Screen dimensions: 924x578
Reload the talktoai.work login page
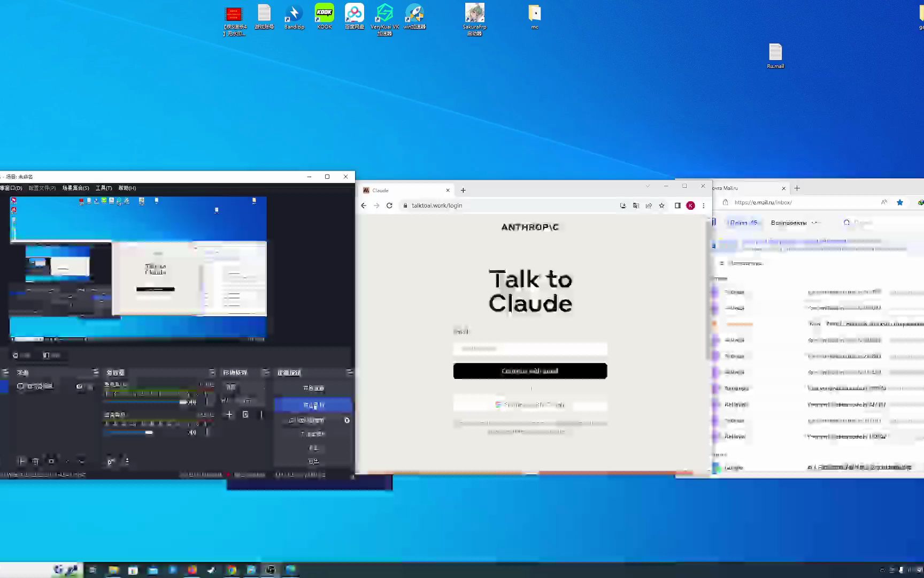[x=389, y=206]
